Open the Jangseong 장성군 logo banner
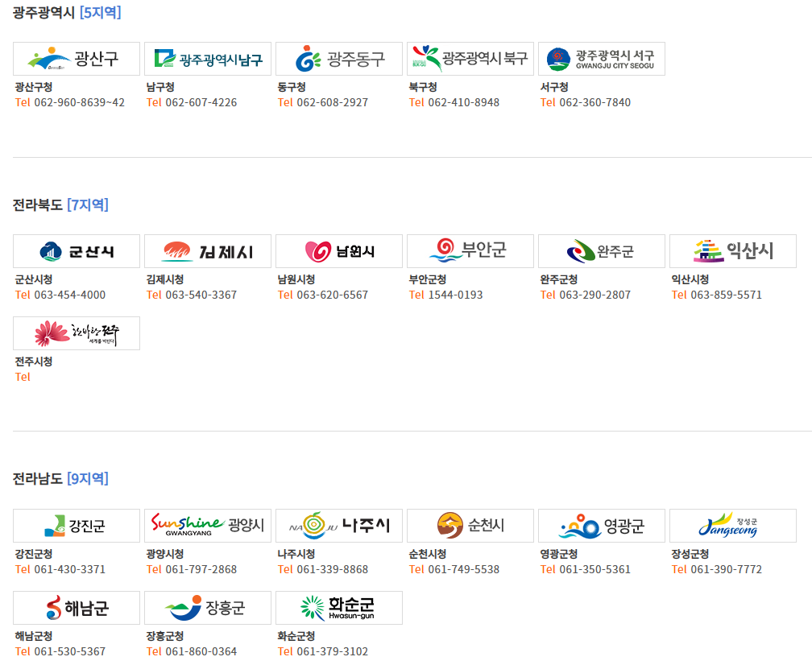Screen dimensions: 812x665 pyautogui.click(x=733, y=526)
